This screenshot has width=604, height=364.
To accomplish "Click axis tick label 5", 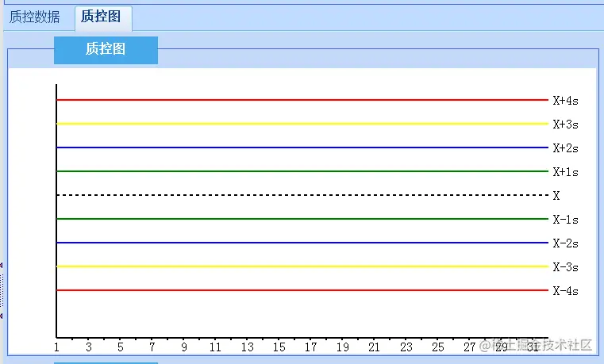I will 120,347.
